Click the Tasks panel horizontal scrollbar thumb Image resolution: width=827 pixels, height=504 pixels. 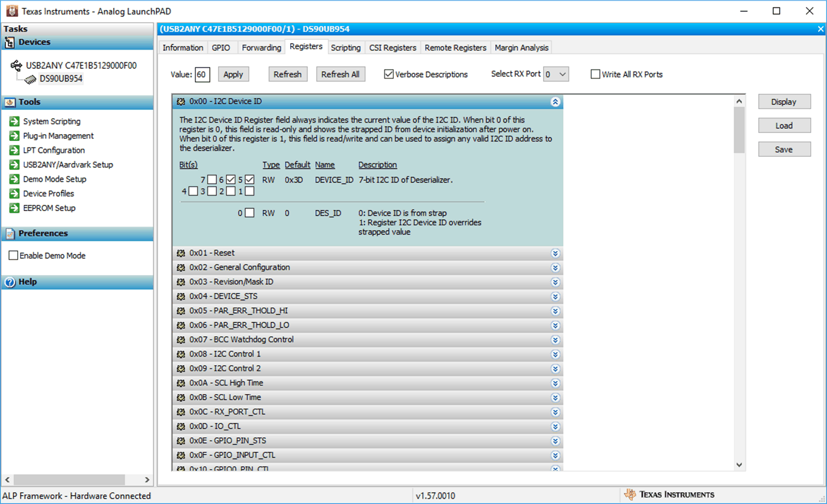(x=69, y=480)
